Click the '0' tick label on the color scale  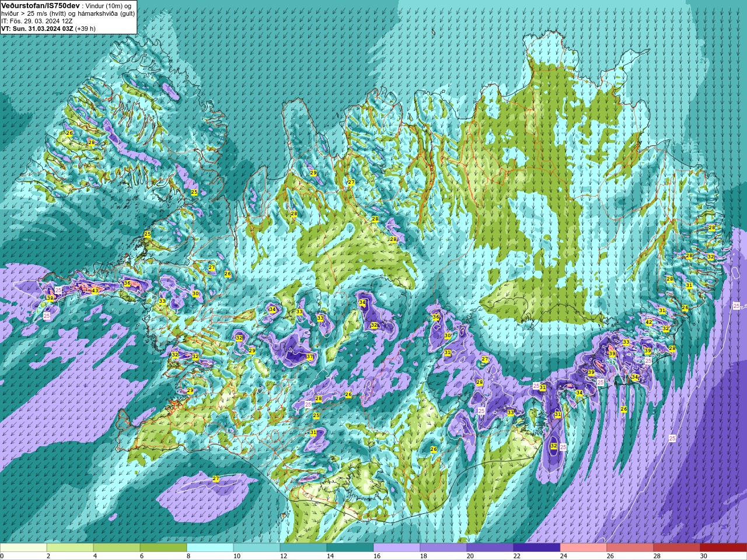[x=2, y=556]
